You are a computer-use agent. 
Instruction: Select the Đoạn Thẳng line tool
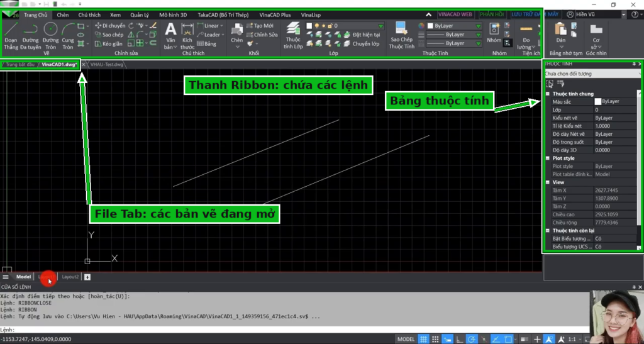coord(11,36)
